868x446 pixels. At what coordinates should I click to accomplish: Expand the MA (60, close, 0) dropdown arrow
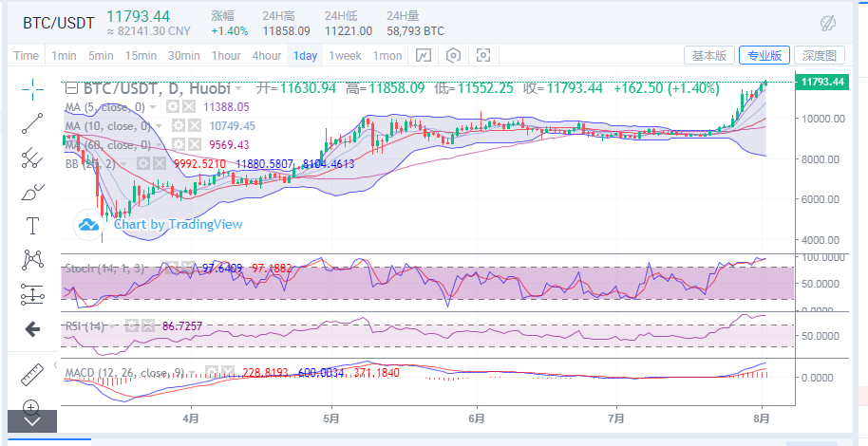tap(159, 145)
